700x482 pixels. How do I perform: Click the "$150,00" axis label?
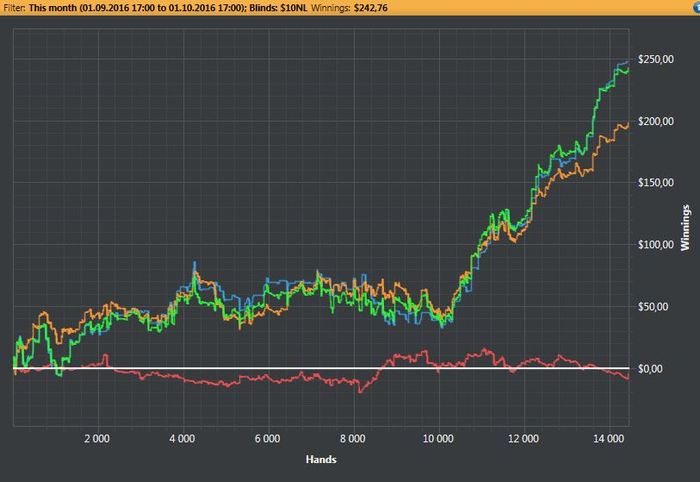(656, 183)
